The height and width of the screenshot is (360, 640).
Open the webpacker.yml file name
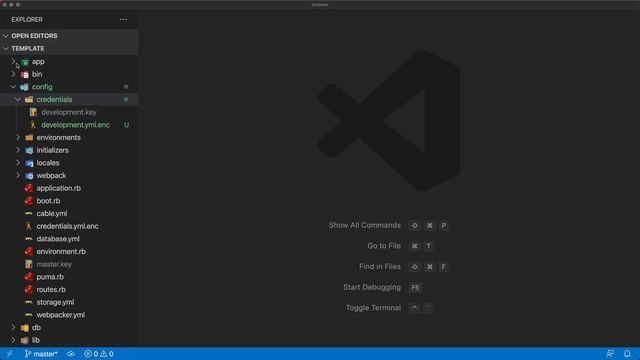pos(61,315)
